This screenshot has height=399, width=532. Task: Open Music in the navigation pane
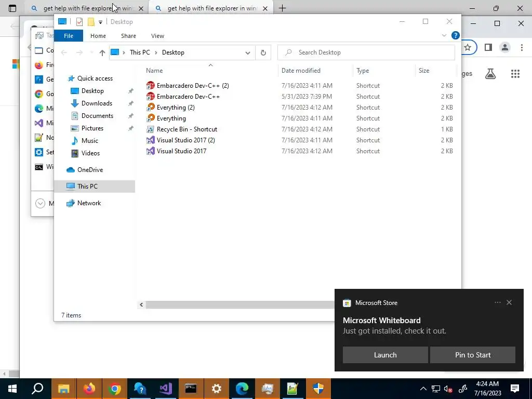coord(89,140)
